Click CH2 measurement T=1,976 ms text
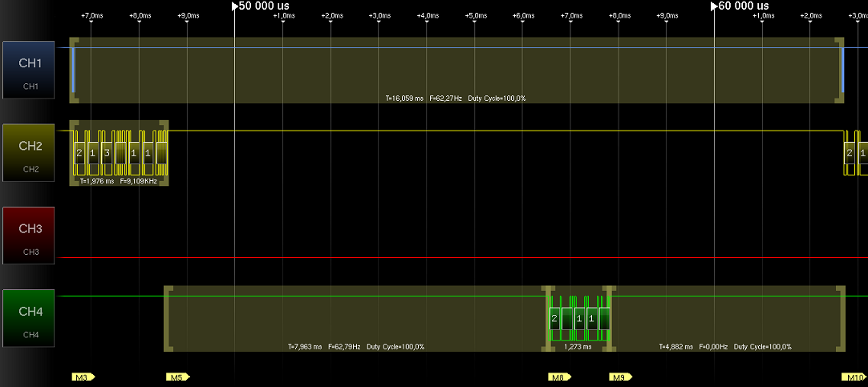Image resolution: width=868 pixels, height=387 pixels. 97,181
